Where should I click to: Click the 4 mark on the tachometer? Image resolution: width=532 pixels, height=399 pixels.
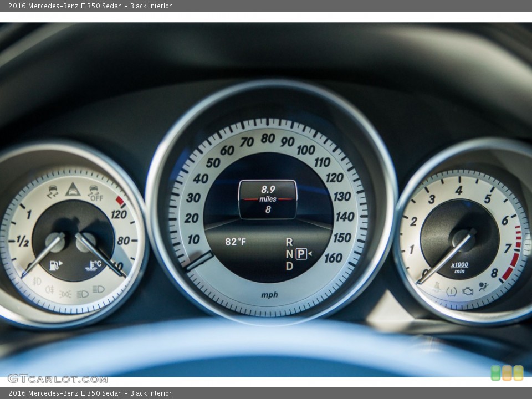[459, 190]
